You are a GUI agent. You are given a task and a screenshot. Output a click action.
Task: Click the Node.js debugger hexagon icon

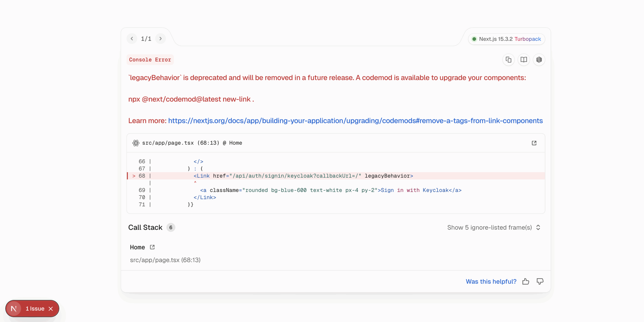pos(539,60)
